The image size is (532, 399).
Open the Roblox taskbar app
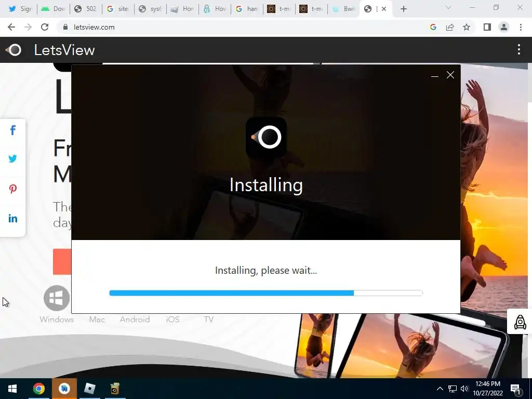(89, 389)
